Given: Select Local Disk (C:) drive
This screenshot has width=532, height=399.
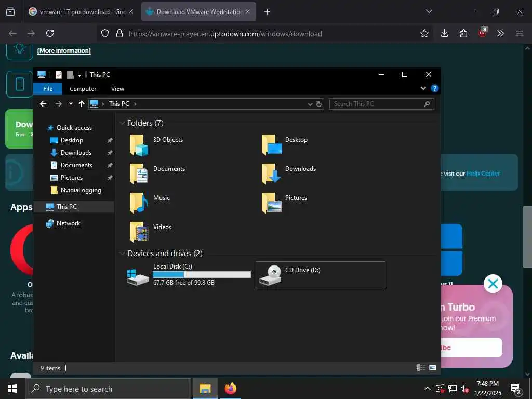Looking at the screenshot, I should click(x=189, y=274).
